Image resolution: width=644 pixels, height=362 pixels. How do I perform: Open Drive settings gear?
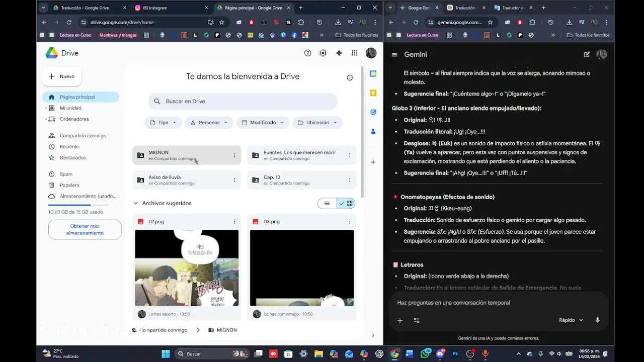pos(323,53)
